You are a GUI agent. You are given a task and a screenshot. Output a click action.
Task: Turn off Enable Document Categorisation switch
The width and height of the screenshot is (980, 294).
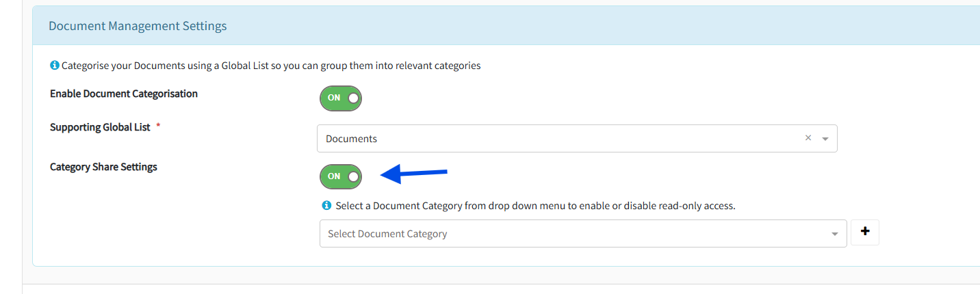[341, 98]
